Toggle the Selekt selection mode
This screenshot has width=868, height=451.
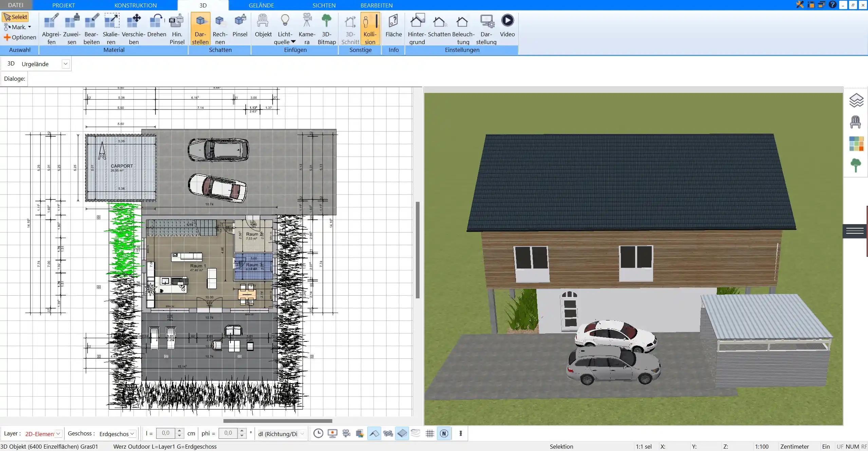pyautogui.click(x=15, y=17)
